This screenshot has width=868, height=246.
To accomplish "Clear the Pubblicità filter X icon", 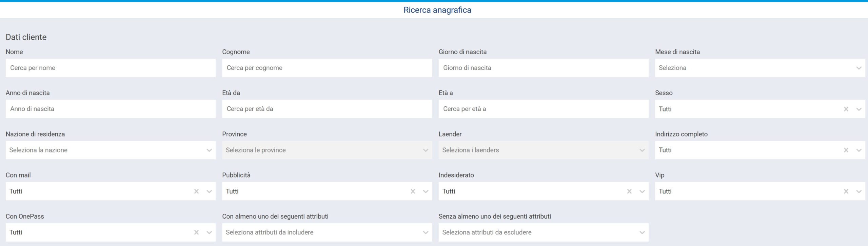I will pos(413,191).
